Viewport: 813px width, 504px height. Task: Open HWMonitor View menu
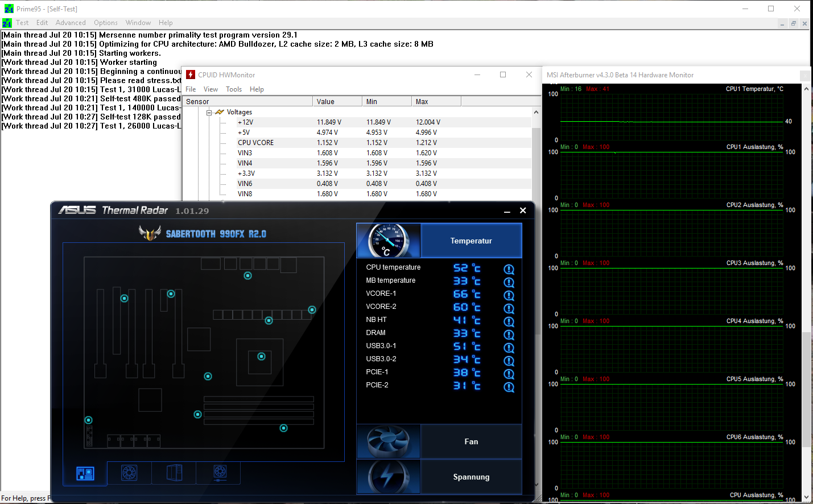[x=211, y=89]
